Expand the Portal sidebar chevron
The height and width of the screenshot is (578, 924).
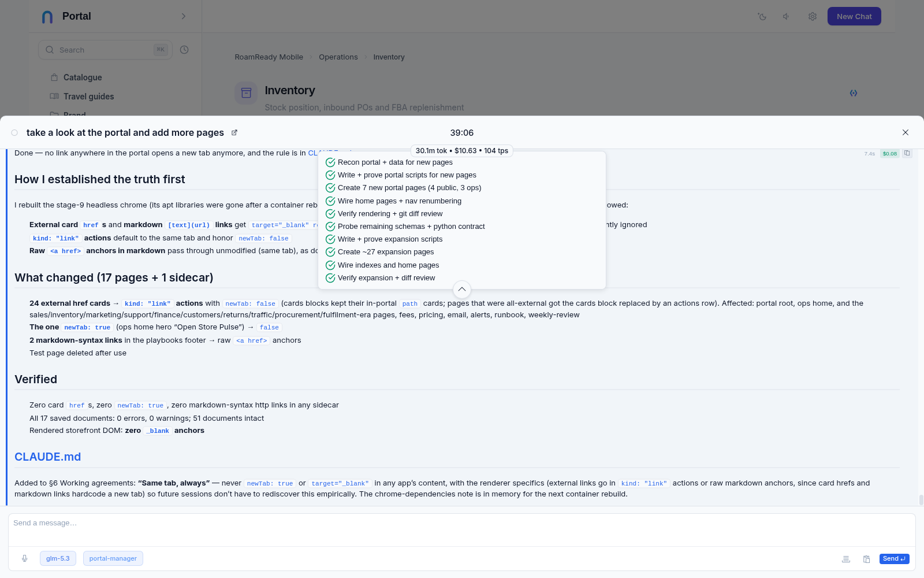[184, 16]
